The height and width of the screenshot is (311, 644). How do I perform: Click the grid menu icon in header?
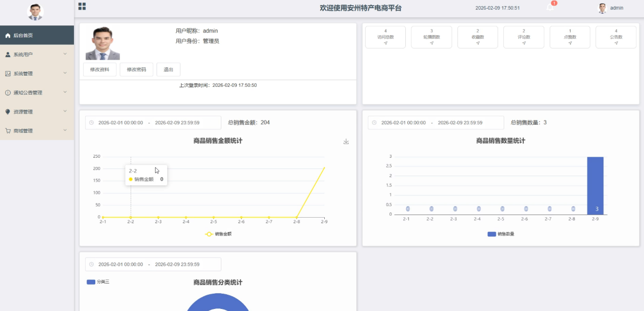tap(82, 6)
